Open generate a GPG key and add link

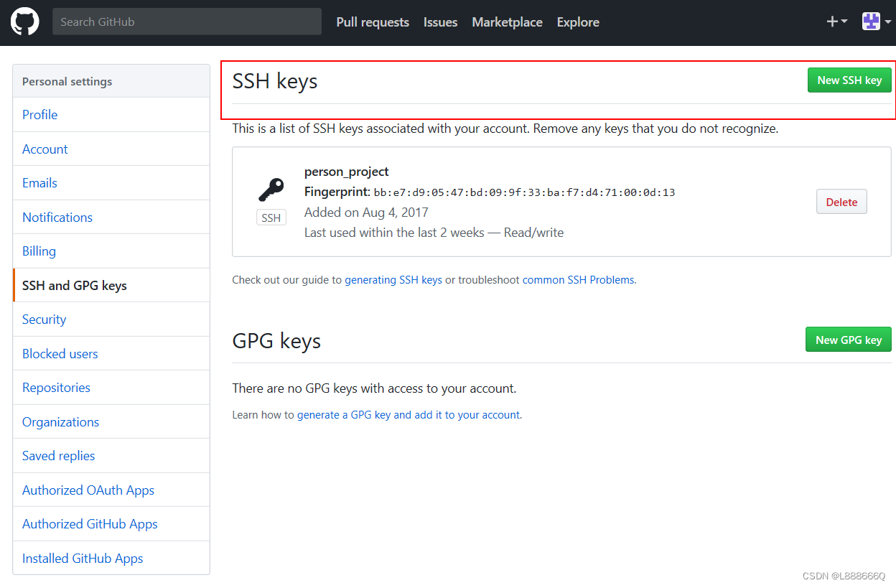[x=409, y=415]
